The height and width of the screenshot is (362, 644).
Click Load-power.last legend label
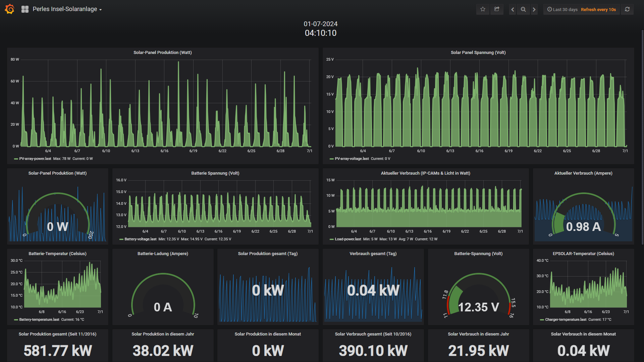(x=348, y=239)
